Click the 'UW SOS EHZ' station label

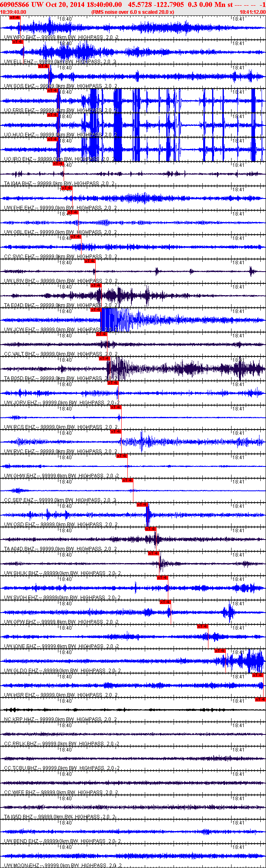[19, 86]
